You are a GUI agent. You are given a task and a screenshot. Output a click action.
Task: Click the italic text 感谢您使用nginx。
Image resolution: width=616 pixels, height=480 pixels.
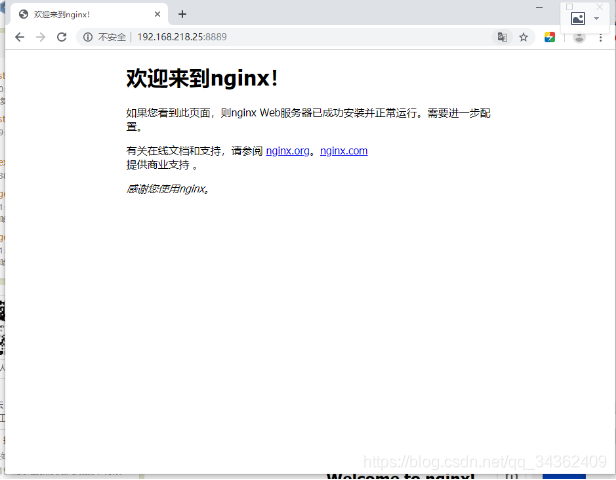(168, 189)
